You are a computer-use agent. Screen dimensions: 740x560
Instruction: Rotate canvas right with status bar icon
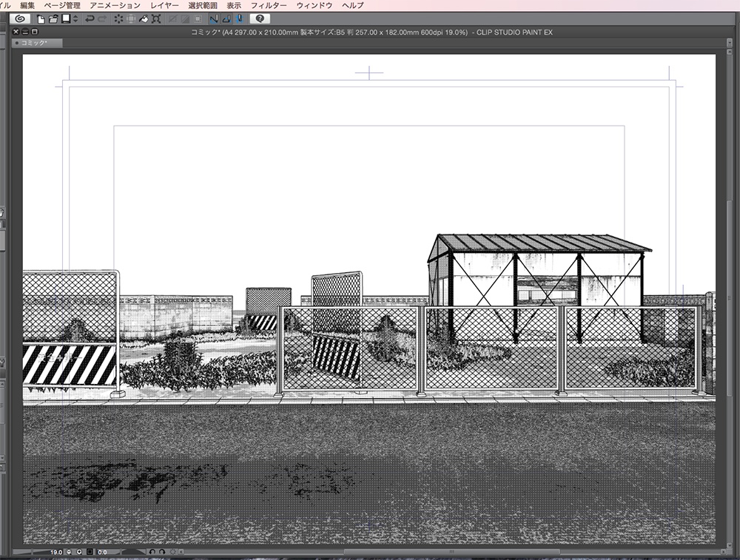162,552
